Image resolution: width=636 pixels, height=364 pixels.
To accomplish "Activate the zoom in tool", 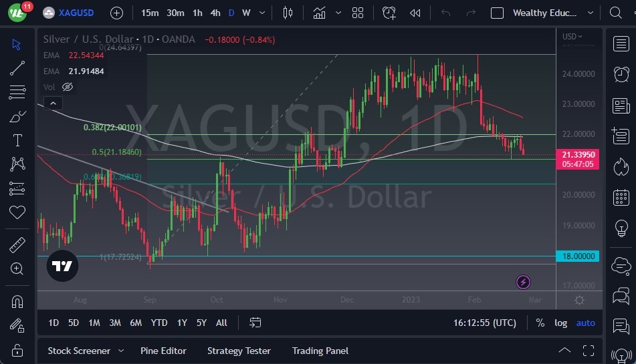I will pos(17,268).
